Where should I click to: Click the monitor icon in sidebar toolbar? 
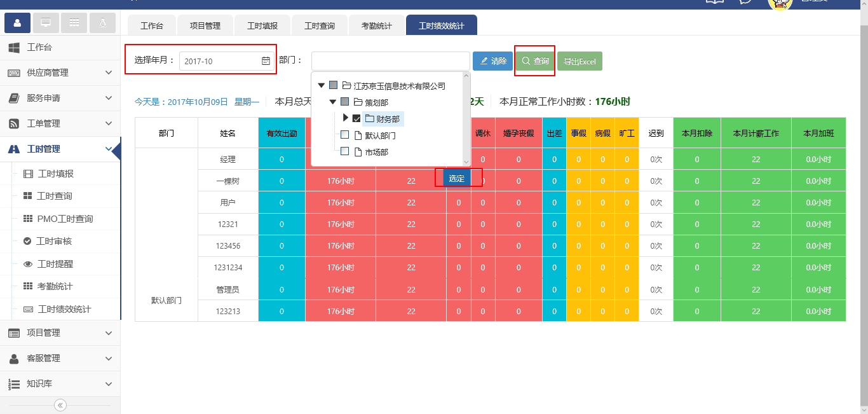coord(44,22)
